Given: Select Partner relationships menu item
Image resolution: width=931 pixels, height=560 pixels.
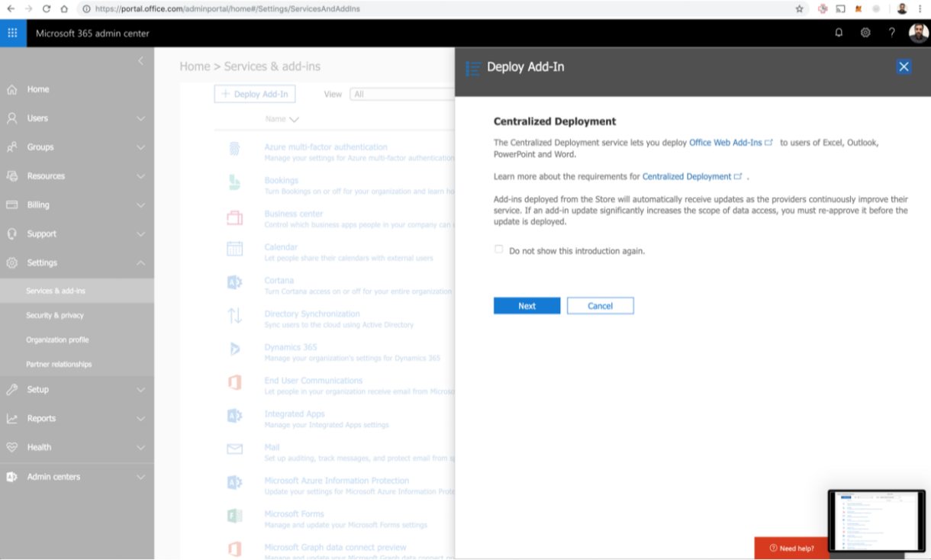Looking at the screenshot, I should (x=77, y=364).
